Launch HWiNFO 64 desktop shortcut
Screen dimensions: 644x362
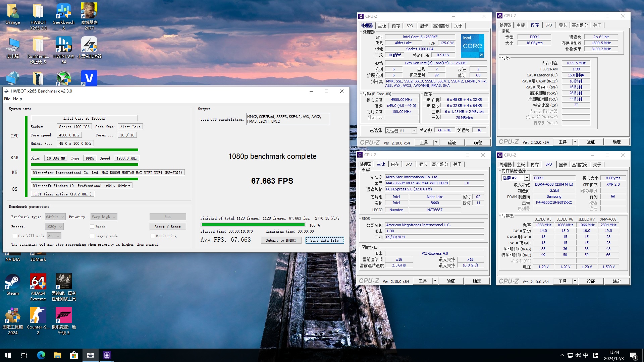tap(64, 50)
